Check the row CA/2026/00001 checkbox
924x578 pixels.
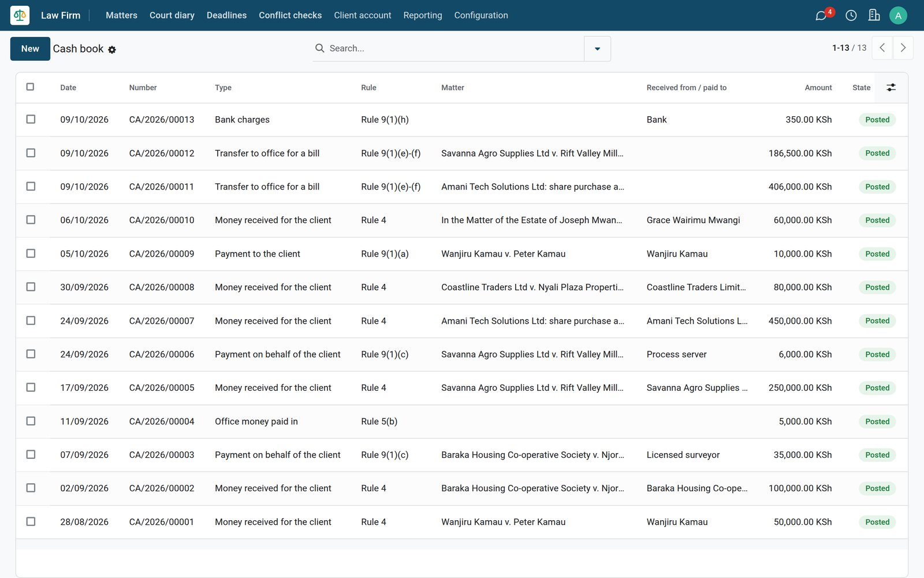[x=31, y=521]
